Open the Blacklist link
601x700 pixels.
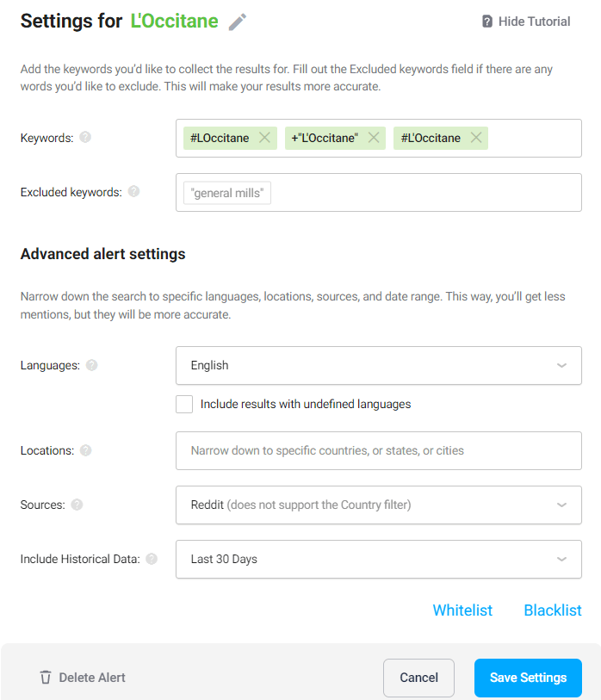click(x=553, y=610)
